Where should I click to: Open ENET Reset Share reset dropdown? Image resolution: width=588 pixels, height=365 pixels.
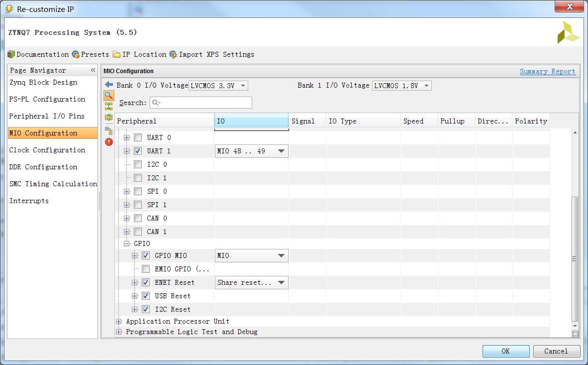point(251,283)
